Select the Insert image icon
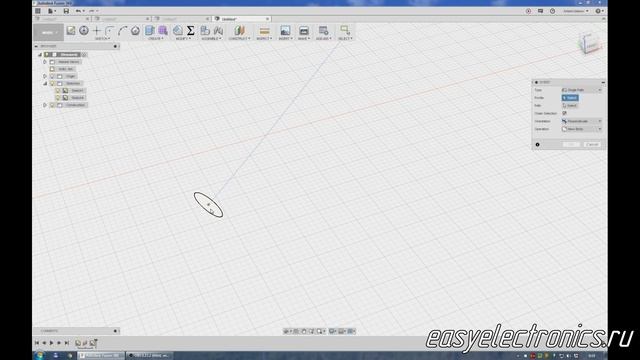The image size is (640, 360). point(285,31)
